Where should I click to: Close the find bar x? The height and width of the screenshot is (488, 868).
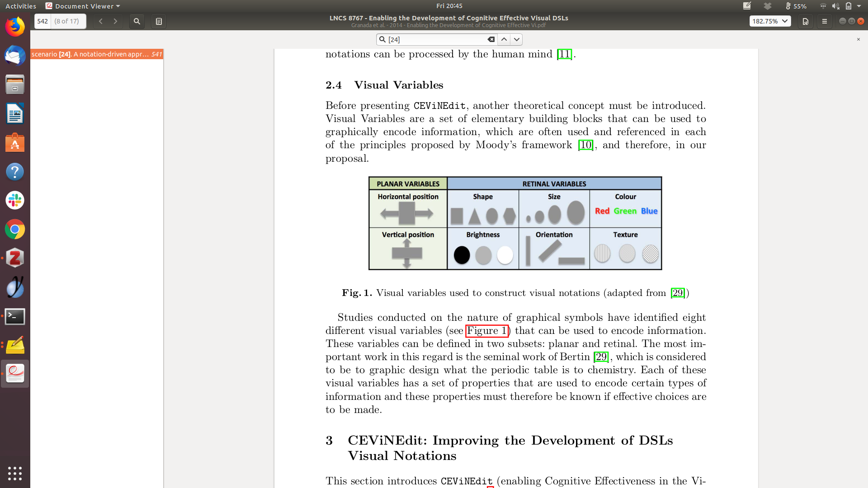pyautogui.click(x=858, y=40)
